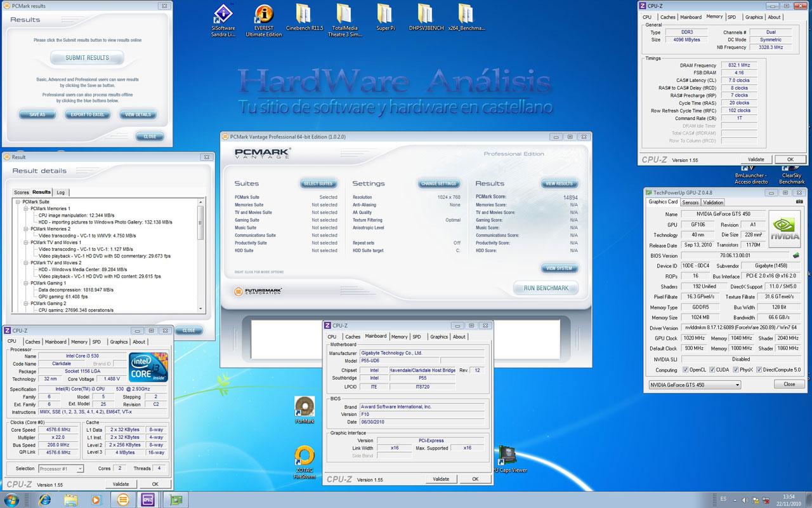
Task: Collapse the PCMark Suite tree node
Action: [x=18, y=202]
